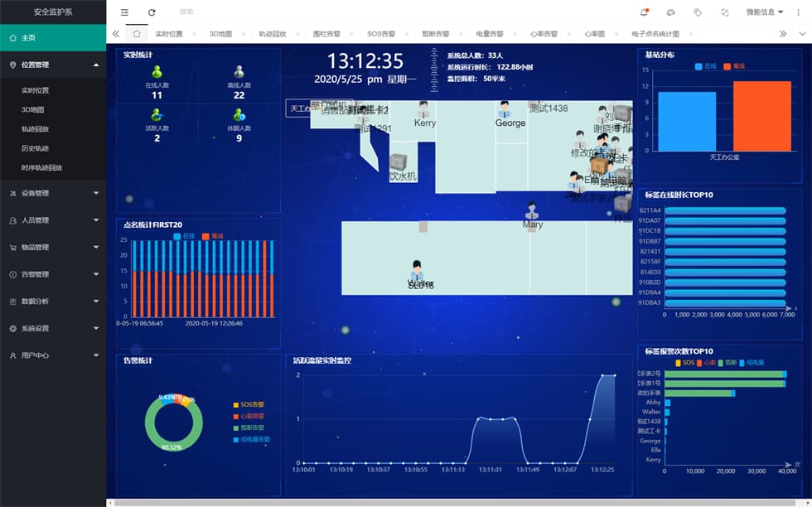Switch to the 围栏告警 tab

point(326,34)
